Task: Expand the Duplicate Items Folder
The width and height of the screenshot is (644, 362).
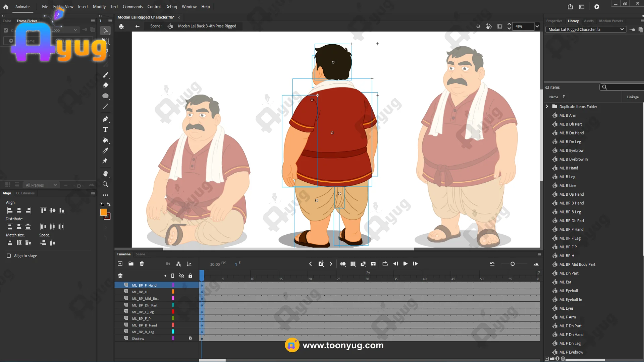Action: 547,107
